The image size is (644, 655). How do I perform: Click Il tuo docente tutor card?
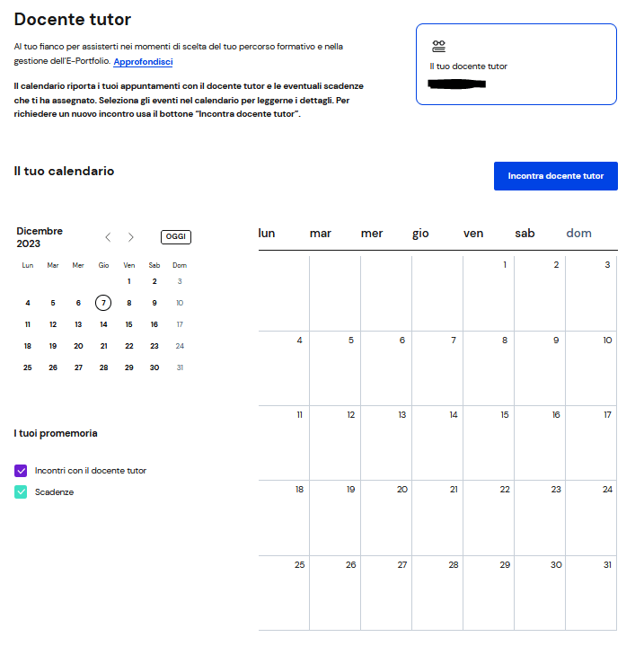(516, 64)
